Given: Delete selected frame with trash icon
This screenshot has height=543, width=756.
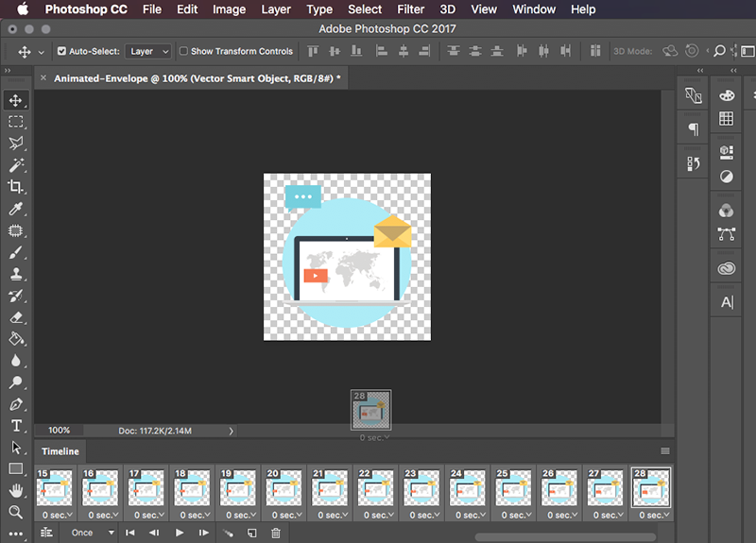Looking at the screenshot, I should click(x=276, y=533).
